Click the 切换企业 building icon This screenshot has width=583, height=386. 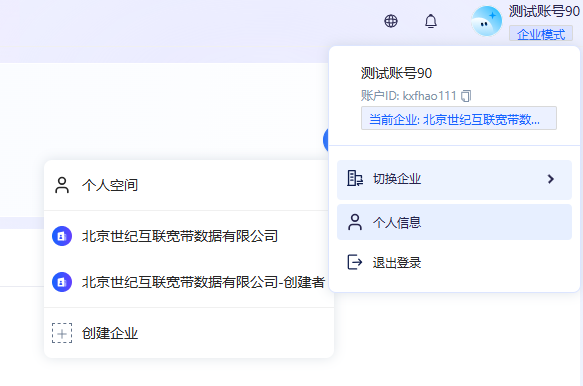355,178
